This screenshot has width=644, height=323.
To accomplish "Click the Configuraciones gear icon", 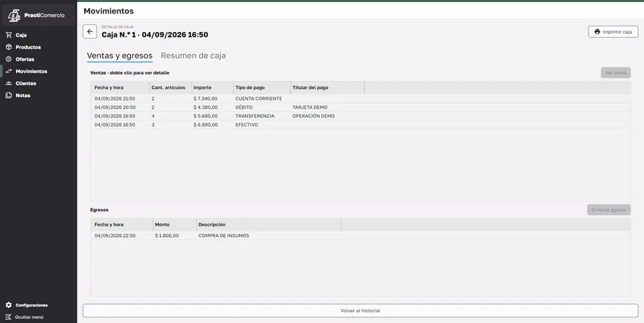I will pyautogui.click(x=9, y=305).
